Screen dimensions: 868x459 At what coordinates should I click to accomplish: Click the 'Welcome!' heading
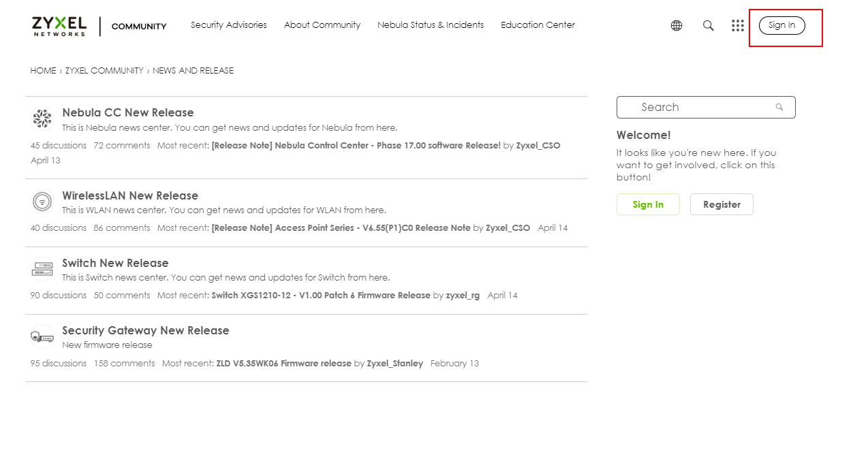644,136
